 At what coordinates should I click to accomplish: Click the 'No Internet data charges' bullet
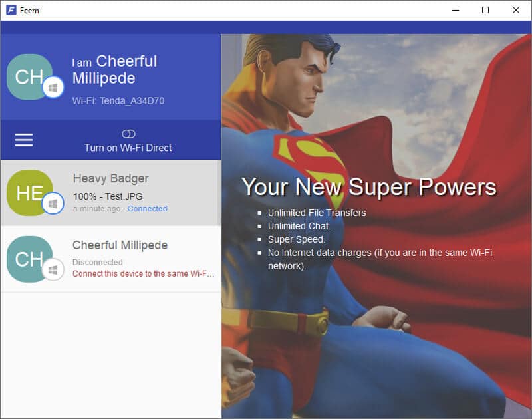pyautogui.click(x=380, y=259)
